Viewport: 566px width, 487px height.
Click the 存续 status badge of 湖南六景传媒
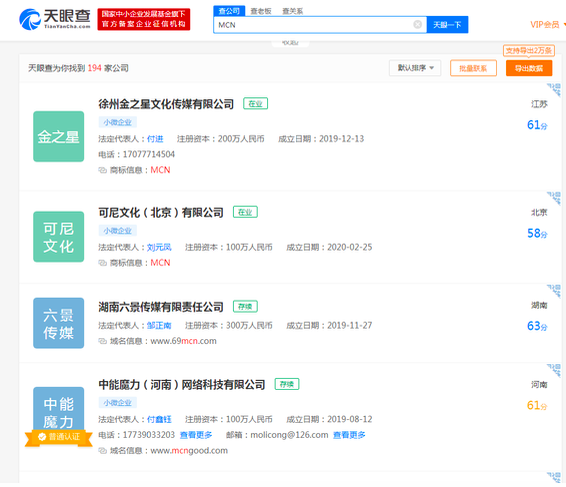[245, 306]
